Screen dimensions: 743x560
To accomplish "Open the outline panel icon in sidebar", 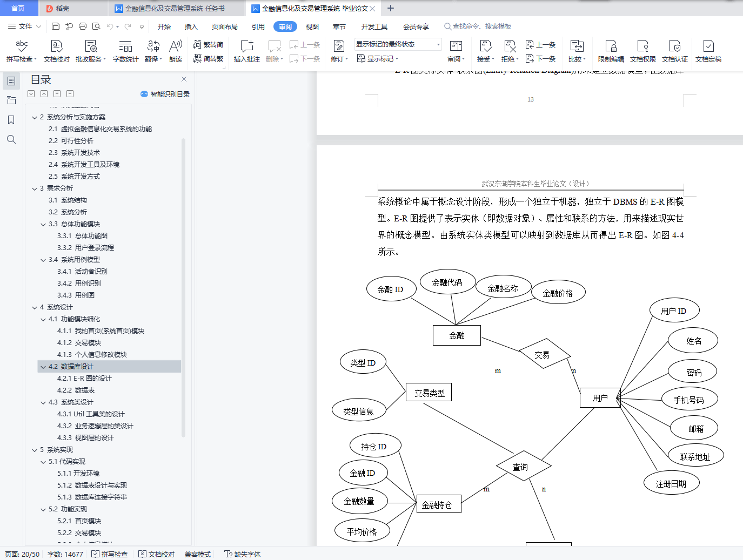I will 11,81.
